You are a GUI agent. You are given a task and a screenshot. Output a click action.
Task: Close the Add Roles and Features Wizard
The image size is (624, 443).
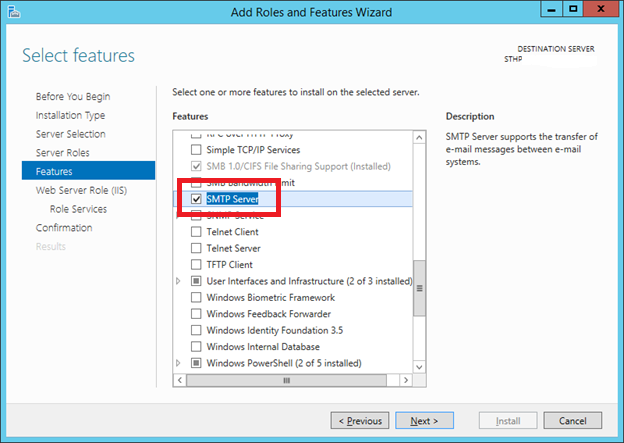pyautogui.click(x=601, y=9)
